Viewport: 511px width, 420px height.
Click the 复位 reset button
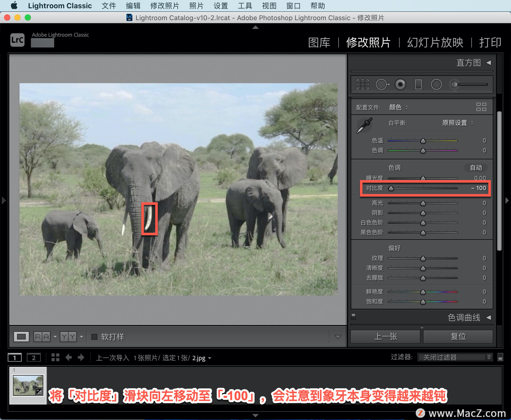click(458, 337)
